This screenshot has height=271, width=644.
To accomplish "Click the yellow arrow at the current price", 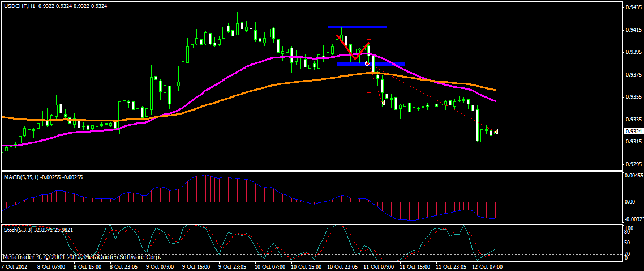I will (496, 132).
